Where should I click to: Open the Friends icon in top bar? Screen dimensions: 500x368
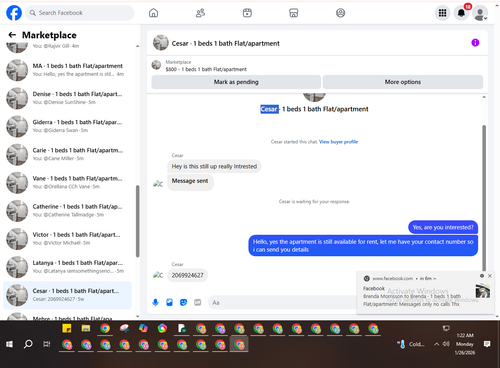point(200,13)
